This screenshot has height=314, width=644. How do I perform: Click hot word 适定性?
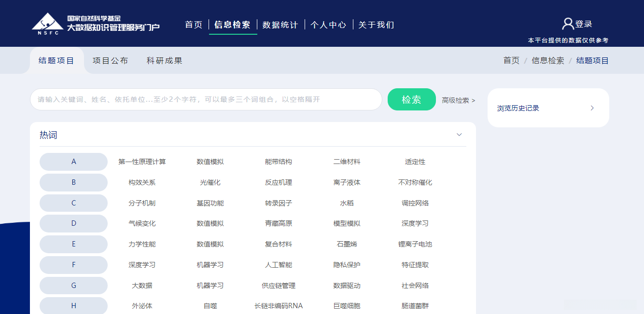tap(415, 162)
